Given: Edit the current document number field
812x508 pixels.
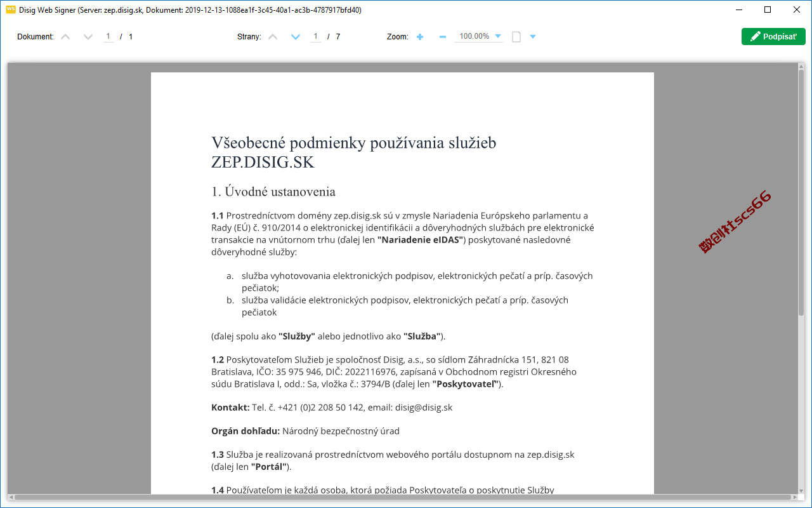Looking at the screenshot, I should point(108,37).
